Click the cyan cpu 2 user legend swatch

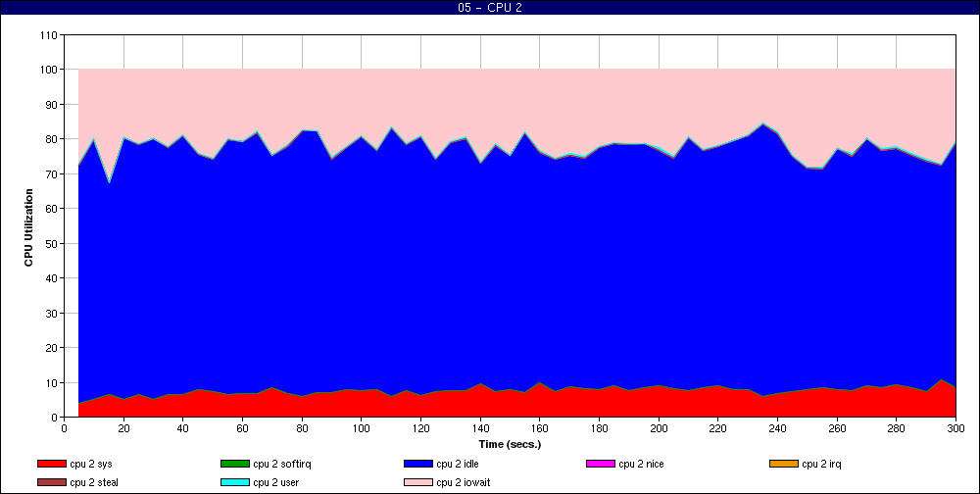234,482
